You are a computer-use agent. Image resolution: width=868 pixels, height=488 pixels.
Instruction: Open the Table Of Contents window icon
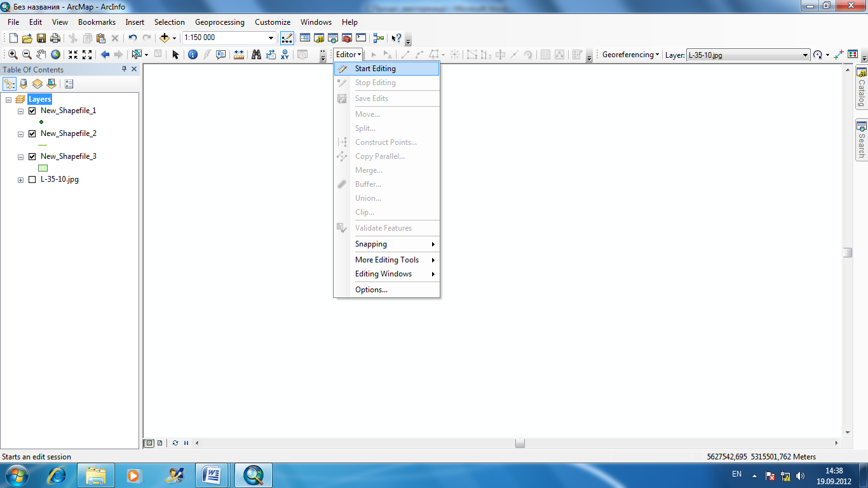coord(304,38)
